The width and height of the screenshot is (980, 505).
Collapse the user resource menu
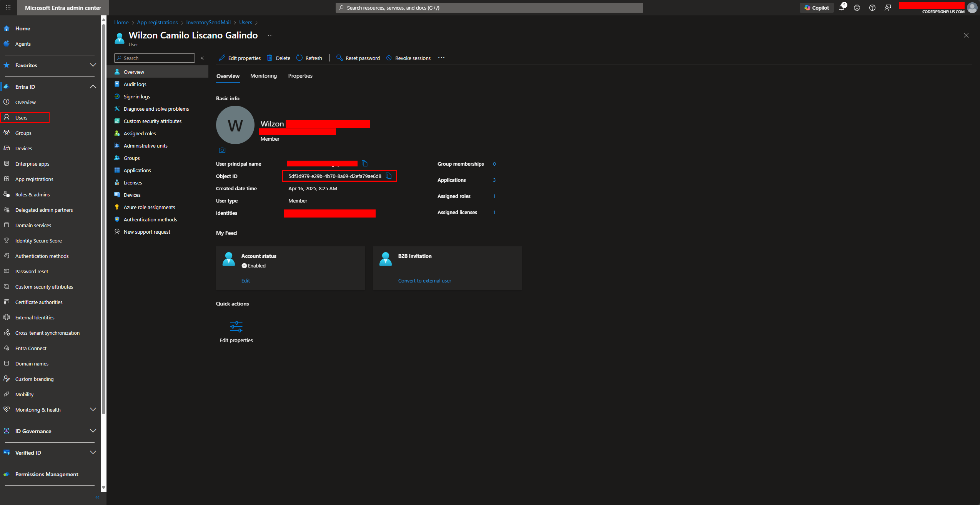(x=202, y=58)
